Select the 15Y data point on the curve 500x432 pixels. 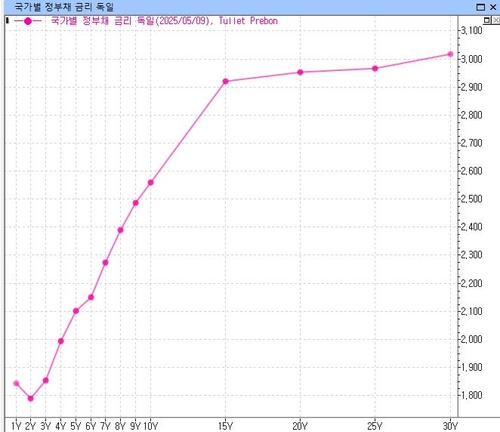(x=226, y=81)
